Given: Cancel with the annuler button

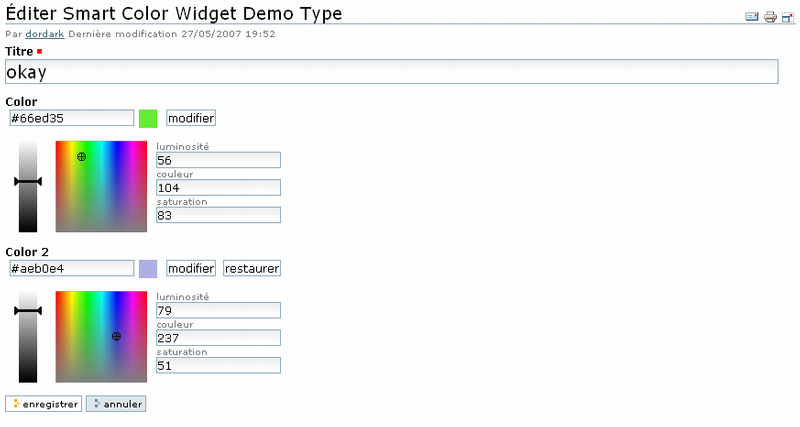Looking at the screenshot, I should pyautogui.click(x=116, y=404).
